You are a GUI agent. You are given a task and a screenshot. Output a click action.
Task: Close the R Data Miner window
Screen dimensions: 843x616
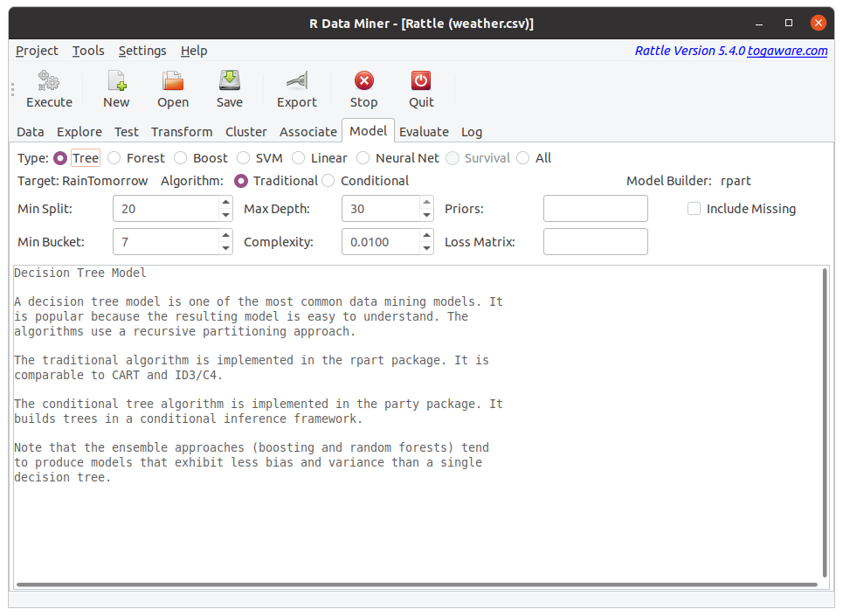pos(819,23)
